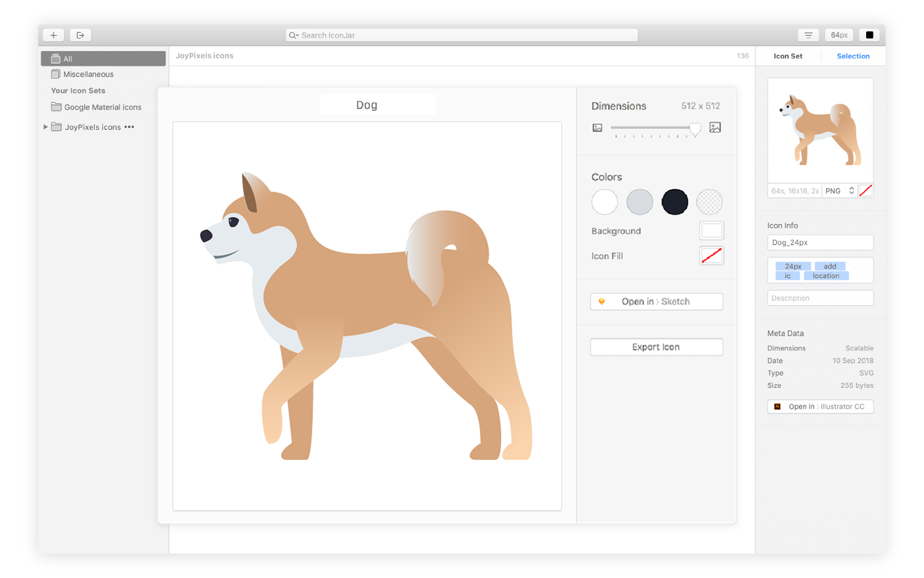Select the transparent checkered color swatch
This screenshot has width=924, height=578.
(x=709, y=202)
